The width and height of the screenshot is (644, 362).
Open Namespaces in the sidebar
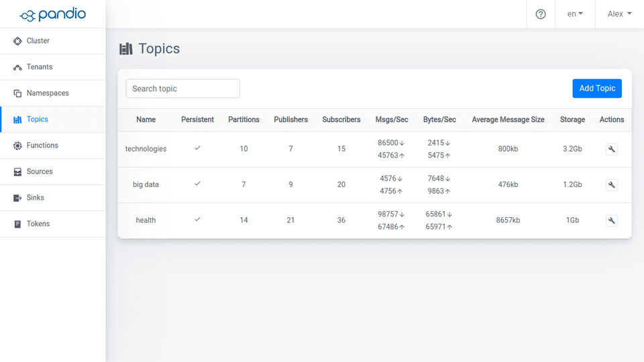tap(52, 94)
